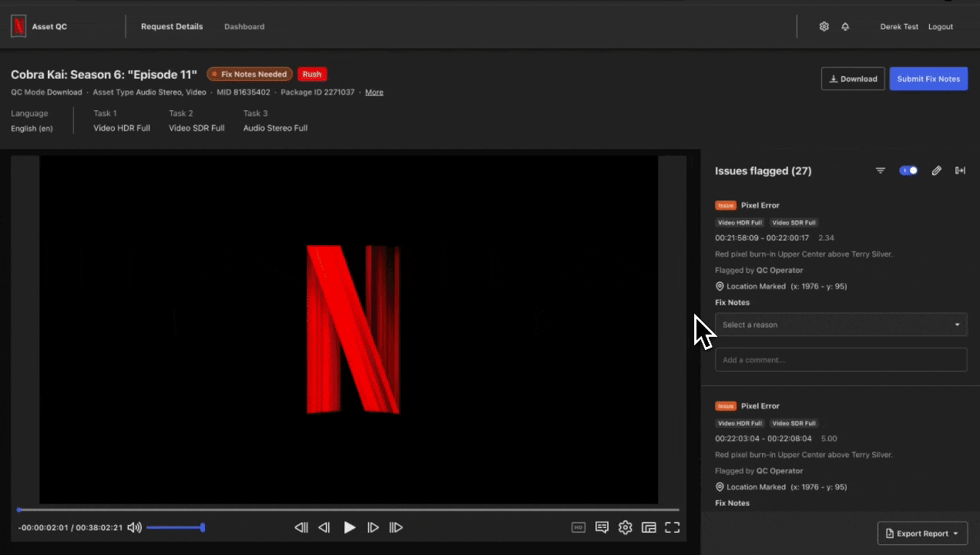Click the Netflix Asset QC logo

(x=18, y=26)
